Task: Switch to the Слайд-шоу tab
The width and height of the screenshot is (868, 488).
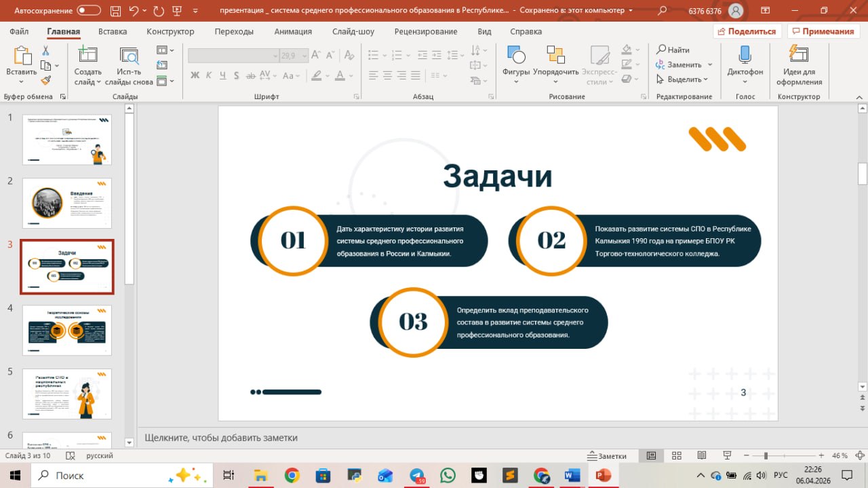Action: (353, 31)
